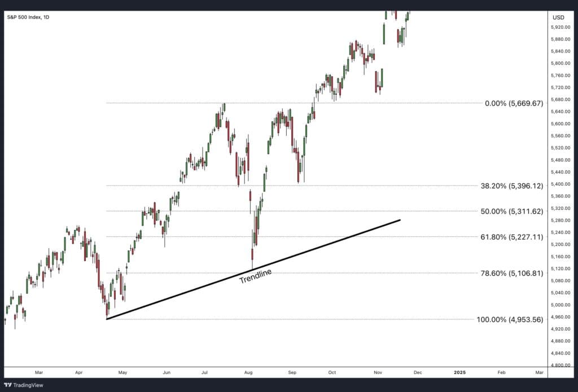Click 4,960.00 on the price scale

561,317
